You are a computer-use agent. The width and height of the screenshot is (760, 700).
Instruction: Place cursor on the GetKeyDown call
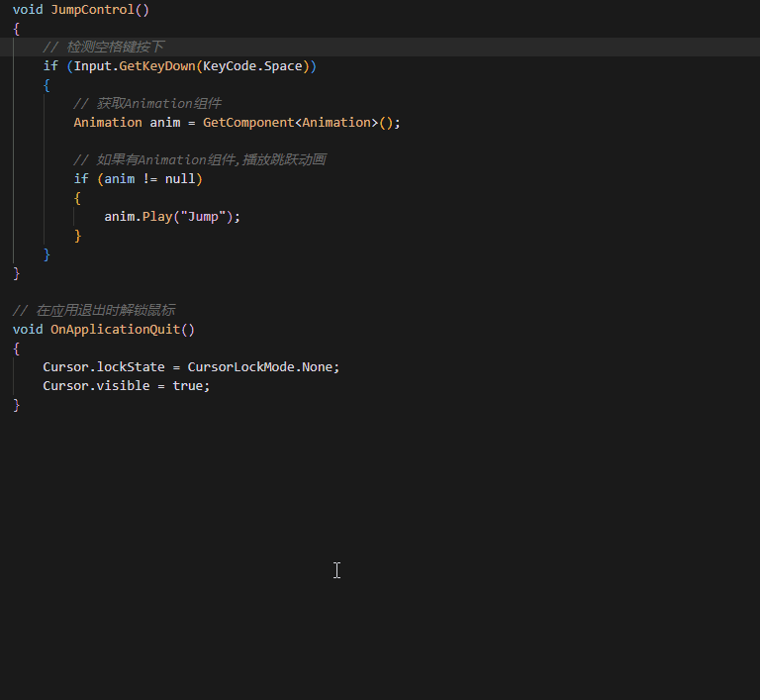tap(157, 66)
